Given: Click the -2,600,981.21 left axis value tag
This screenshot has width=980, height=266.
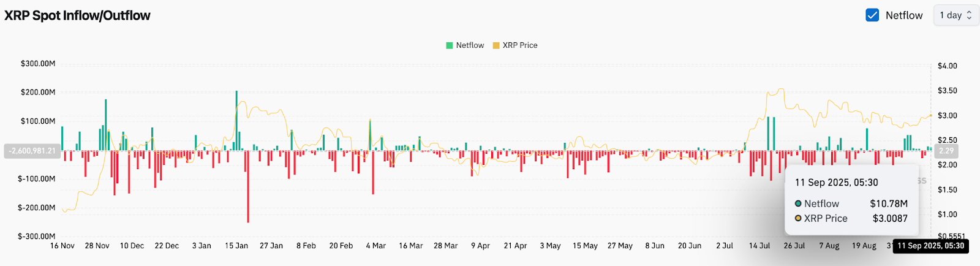Looking at the screenshot, I should 32,151.
